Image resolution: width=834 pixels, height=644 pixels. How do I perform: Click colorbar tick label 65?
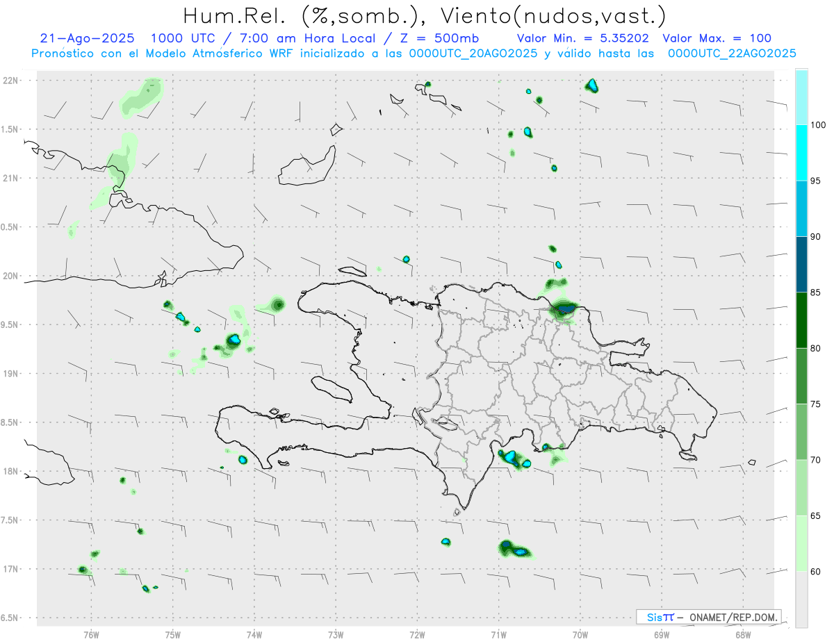click(x=815, y=515)
